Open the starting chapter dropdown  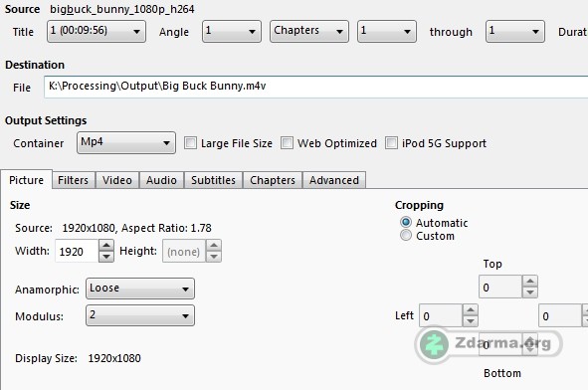tap(387, 32)
